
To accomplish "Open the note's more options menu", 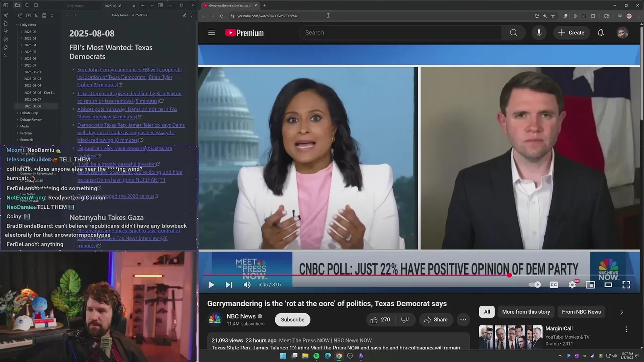I will coord(192,15).
